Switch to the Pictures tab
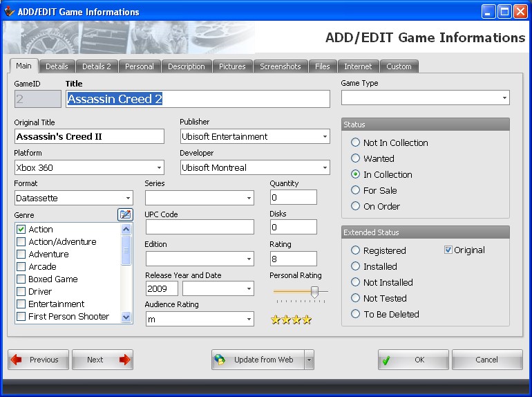The height and width of the screenshot is (397, 532). pos(232,66)
